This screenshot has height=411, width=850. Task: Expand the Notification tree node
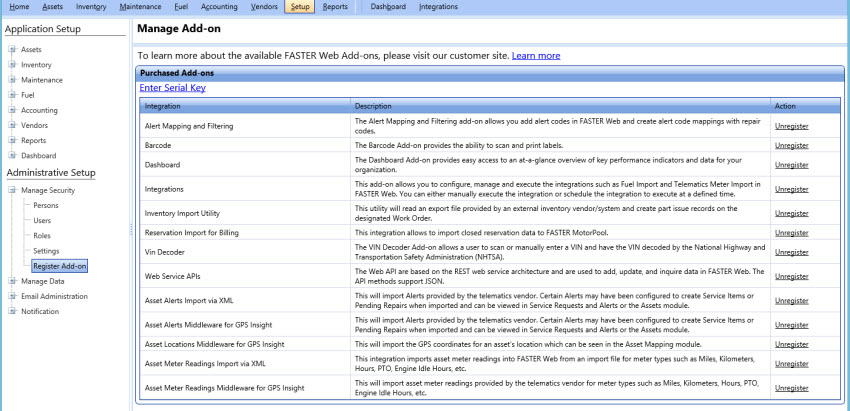[11, 311]
